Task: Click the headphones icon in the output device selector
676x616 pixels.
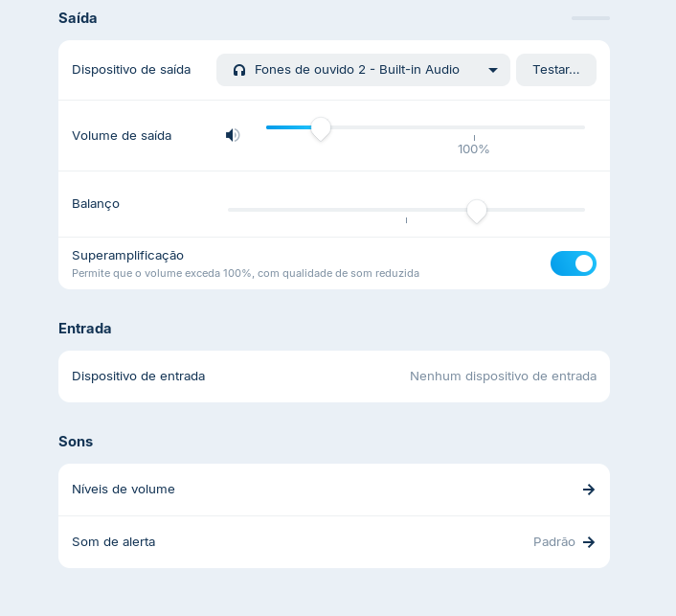Action: click(x=239, y=70)
